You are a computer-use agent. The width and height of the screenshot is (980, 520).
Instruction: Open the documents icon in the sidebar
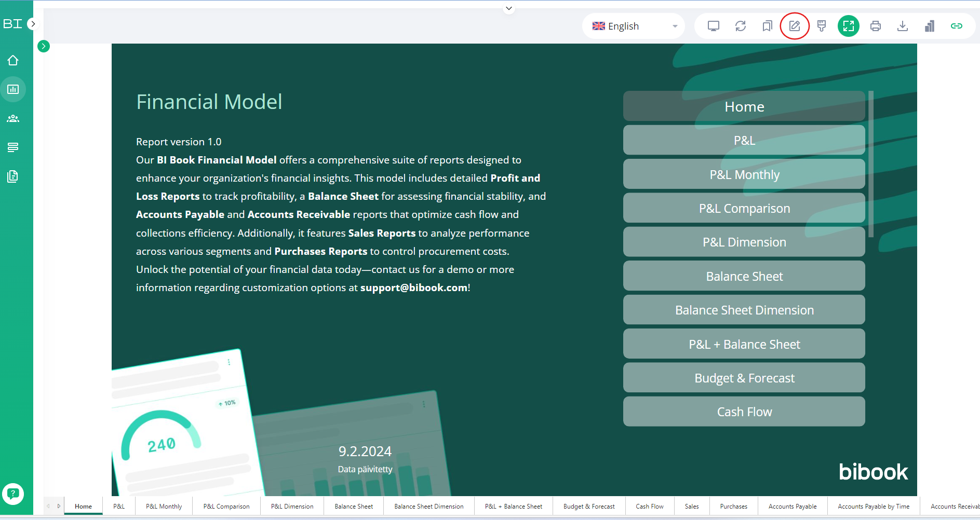(13, 176)
